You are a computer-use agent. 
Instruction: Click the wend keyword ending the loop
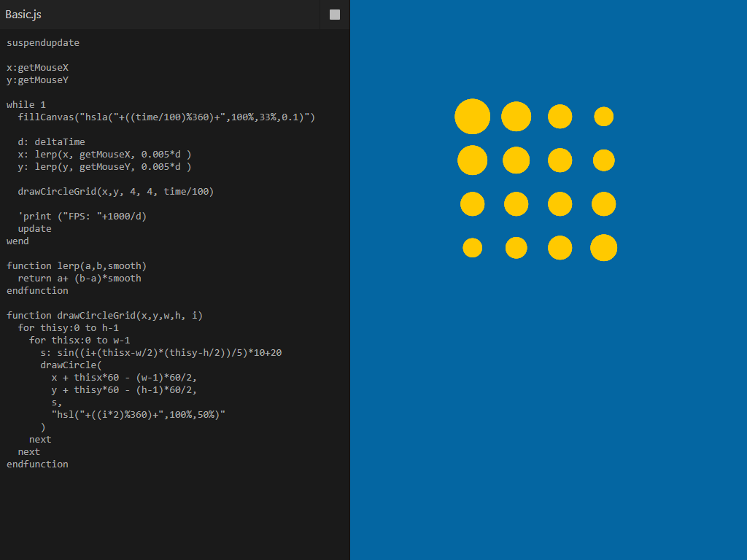click(17, 241)
